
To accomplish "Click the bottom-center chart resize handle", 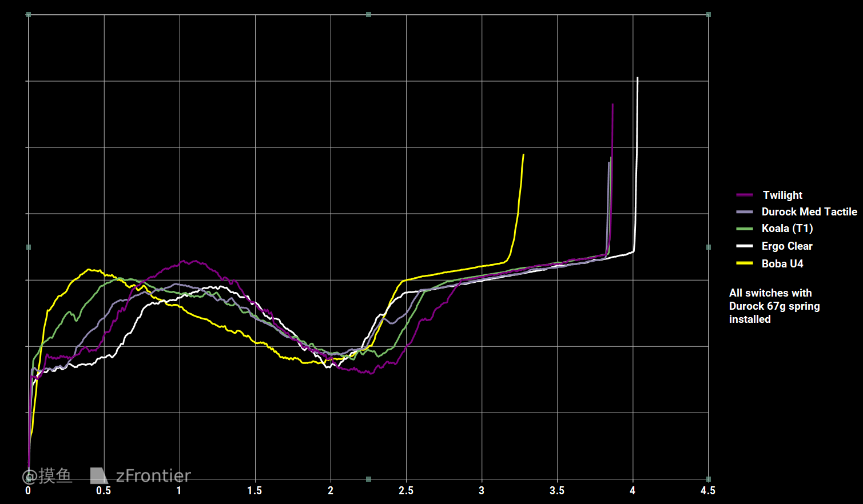I will click(x=368, y=479).
